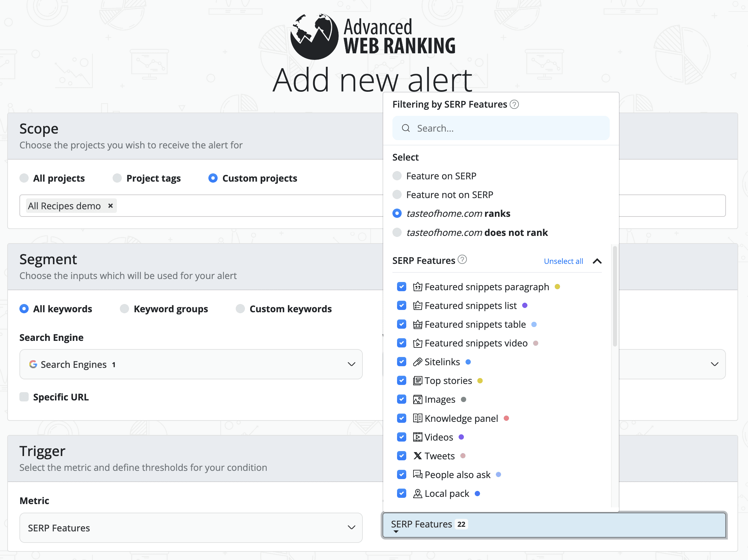The width and height of the screenshot is (748, 560).
Task: Open the SERP Features metric dropdown
Action: pyautogui.click(x=191, y=528)
